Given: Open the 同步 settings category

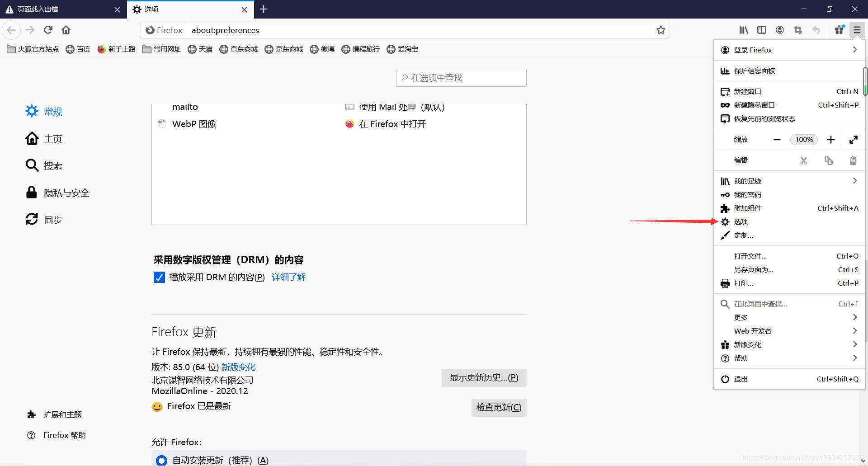Looking at the screenshot, I should pyautogui.click(x=44, y=220).
